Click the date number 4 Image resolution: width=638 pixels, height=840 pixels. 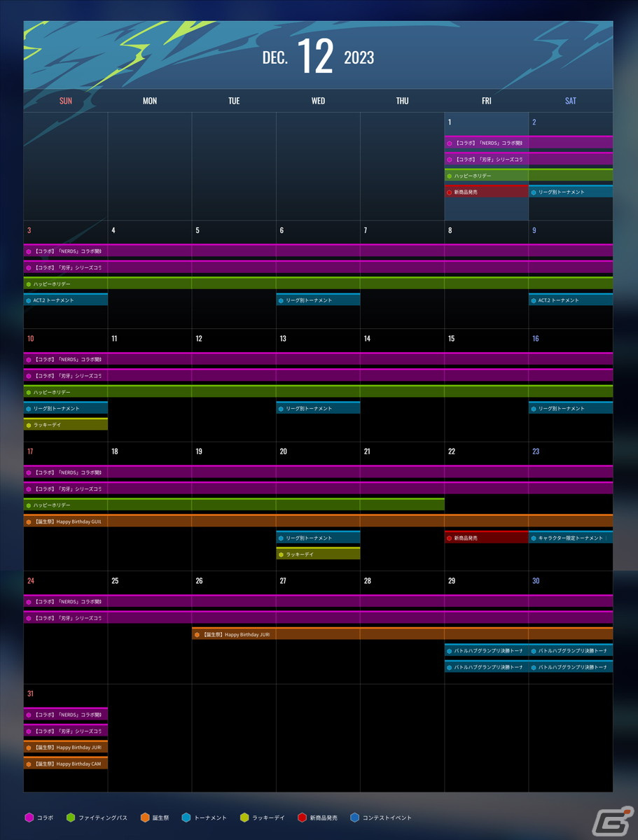pyautogui.click(x=113, y=230)
